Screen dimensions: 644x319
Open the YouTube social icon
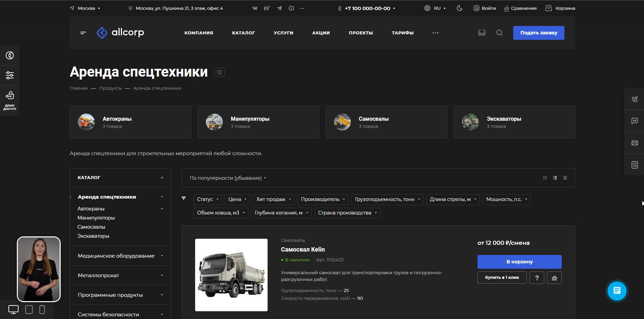click(x=292, y=8)
